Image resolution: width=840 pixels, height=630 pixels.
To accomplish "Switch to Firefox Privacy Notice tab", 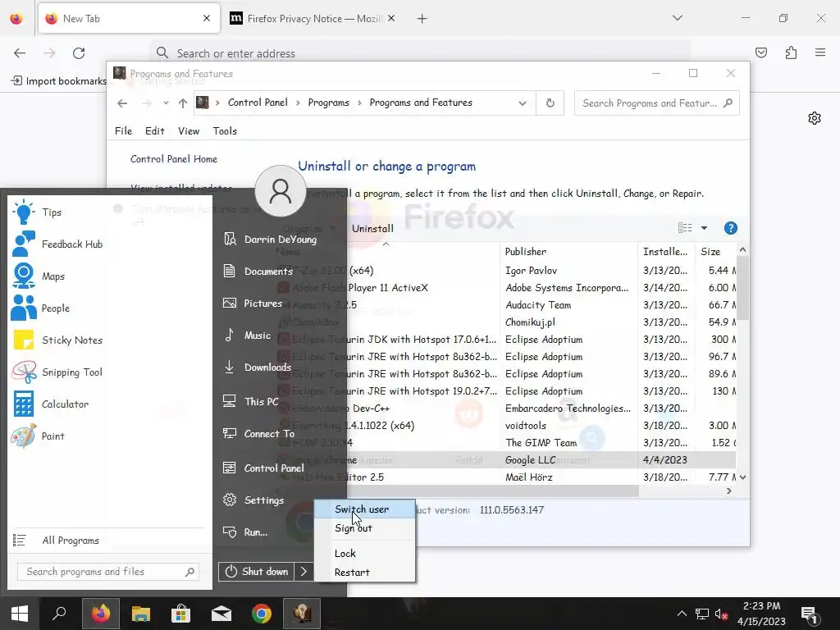I will pos(313,19).
